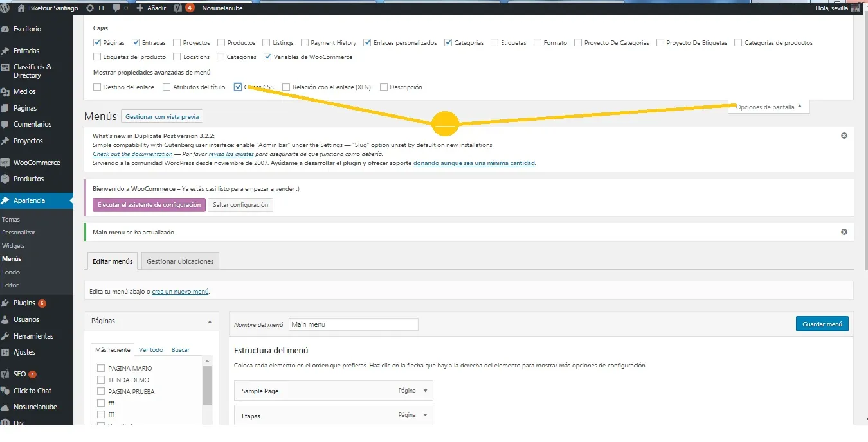Click the Guardar menú button
This screenshot has height=442, width=868.
pos(822,324)
